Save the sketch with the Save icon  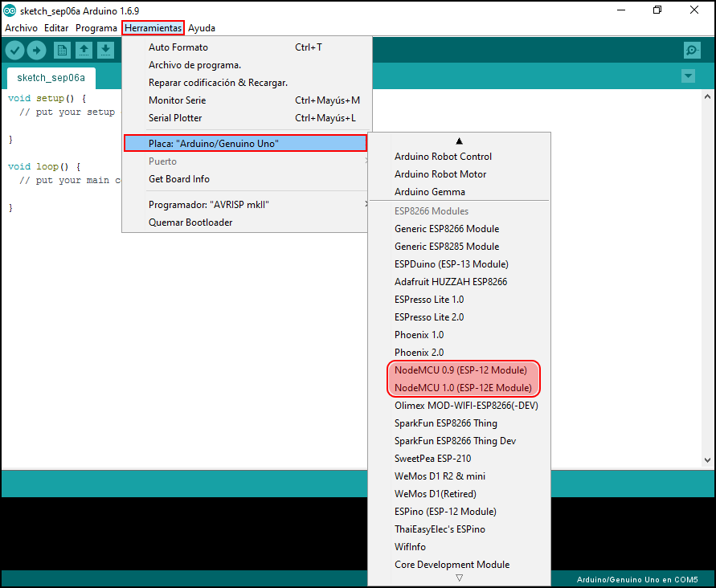pos(105,51)
